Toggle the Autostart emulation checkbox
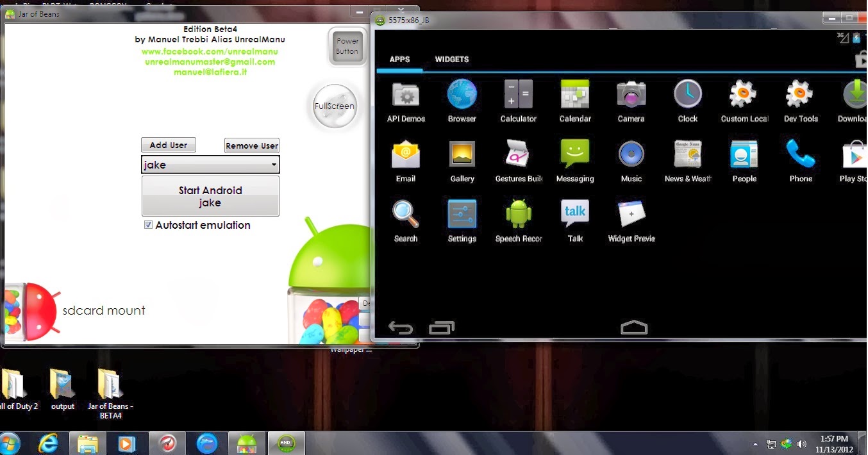Viewport: 868px width, 455px height. pos(149,225)
